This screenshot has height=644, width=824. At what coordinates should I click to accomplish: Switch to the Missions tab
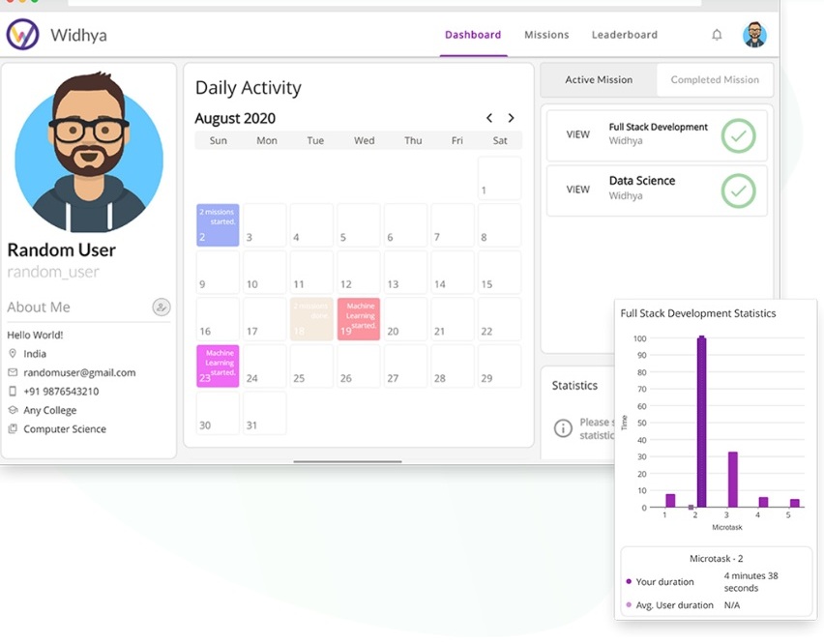pyautogui.click(x=546, y=35)
